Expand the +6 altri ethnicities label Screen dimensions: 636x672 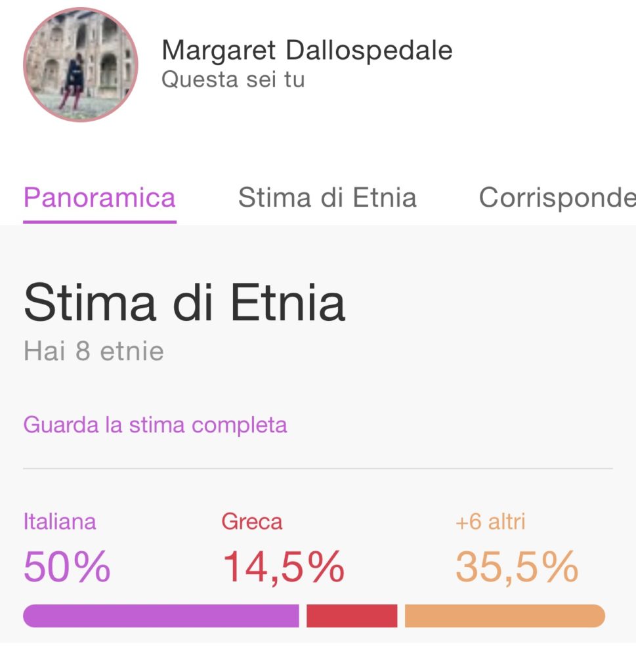(x=490, y=522)
